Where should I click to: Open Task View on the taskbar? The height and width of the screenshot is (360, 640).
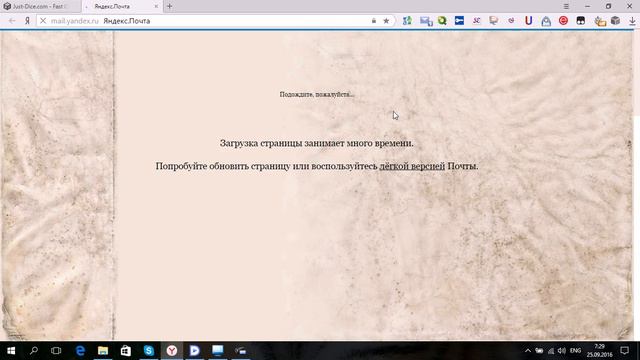(56, 351)
